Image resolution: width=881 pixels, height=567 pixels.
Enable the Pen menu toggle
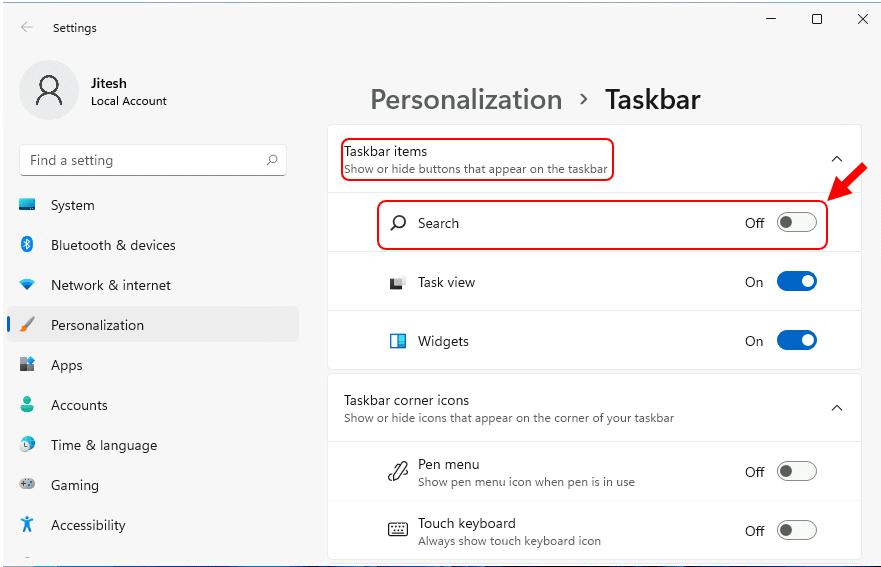(796, 471)
